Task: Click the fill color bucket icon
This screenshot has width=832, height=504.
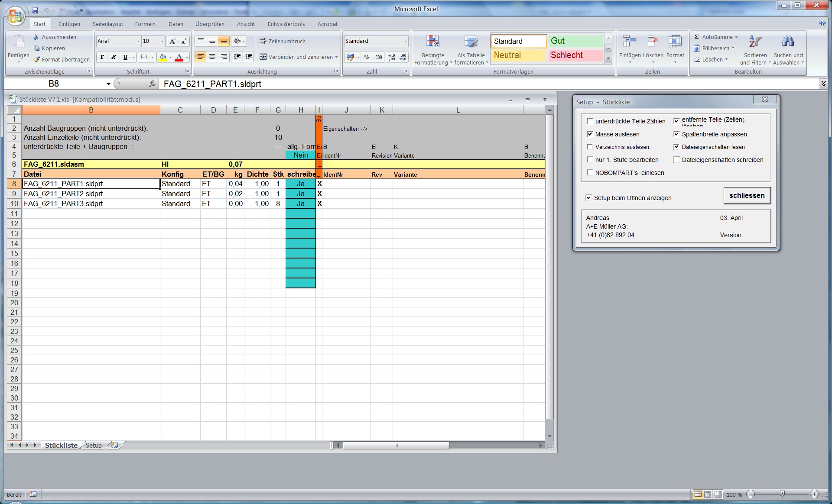Action: coord(162,57)
